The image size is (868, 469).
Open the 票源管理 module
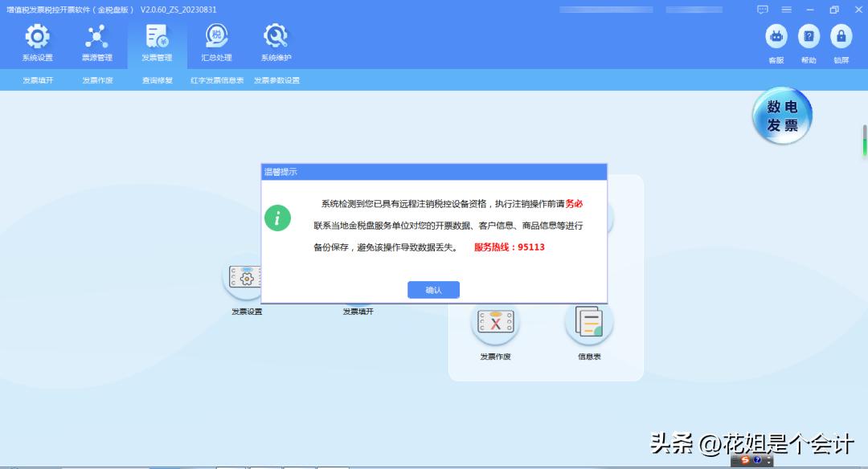(97, 42)
